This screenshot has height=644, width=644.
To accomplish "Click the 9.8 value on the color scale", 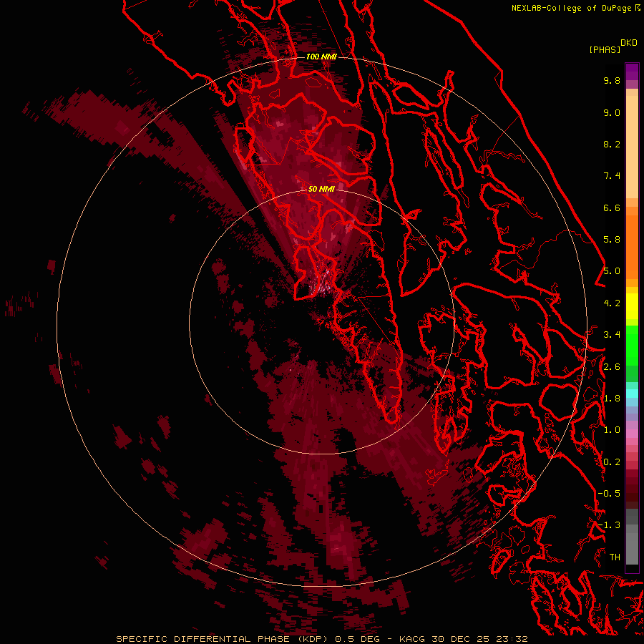I will (612, 80).
